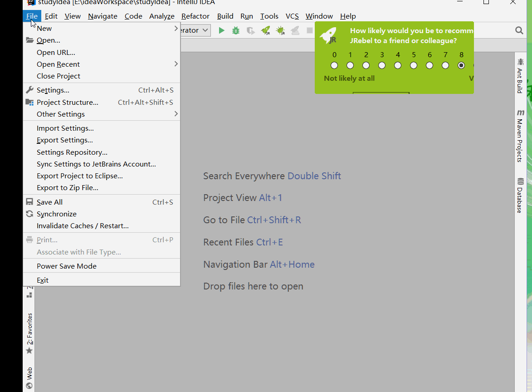Image resolution: width=532 pixels, height=392 pixels.
Task: Open the Tools menu
Action: 269,16
